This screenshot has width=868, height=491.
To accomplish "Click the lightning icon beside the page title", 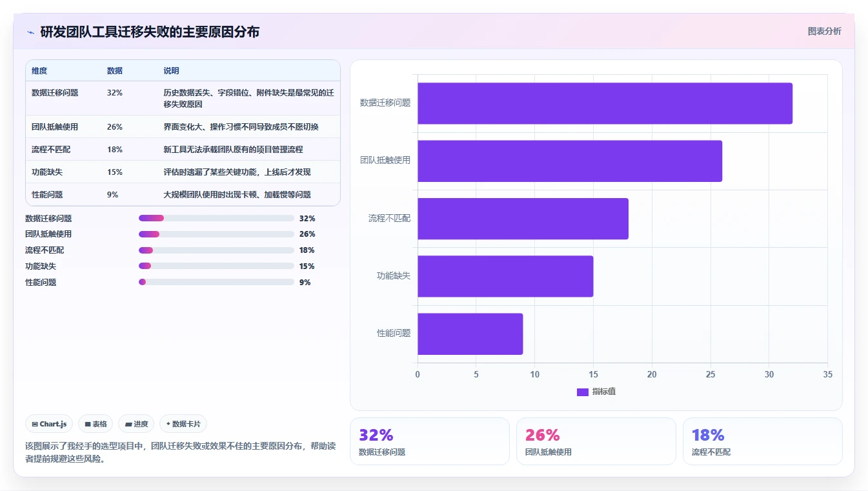I will click(30, 32).
